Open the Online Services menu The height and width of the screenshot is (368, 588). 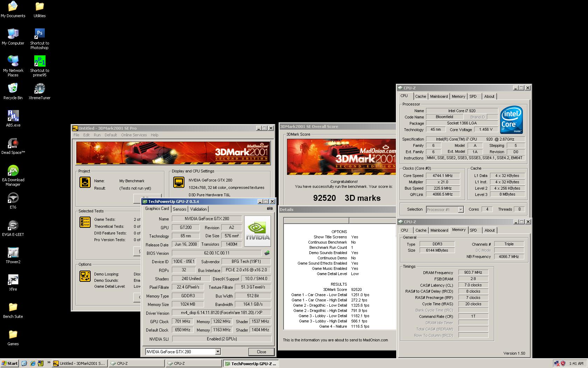[134, 135]
